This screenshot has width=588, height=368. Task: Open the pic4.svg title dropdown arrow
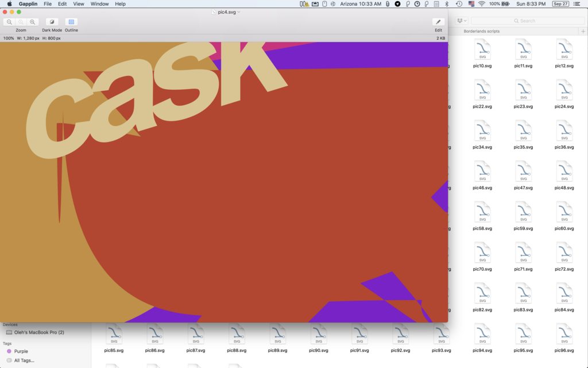[x=239, y=12]
